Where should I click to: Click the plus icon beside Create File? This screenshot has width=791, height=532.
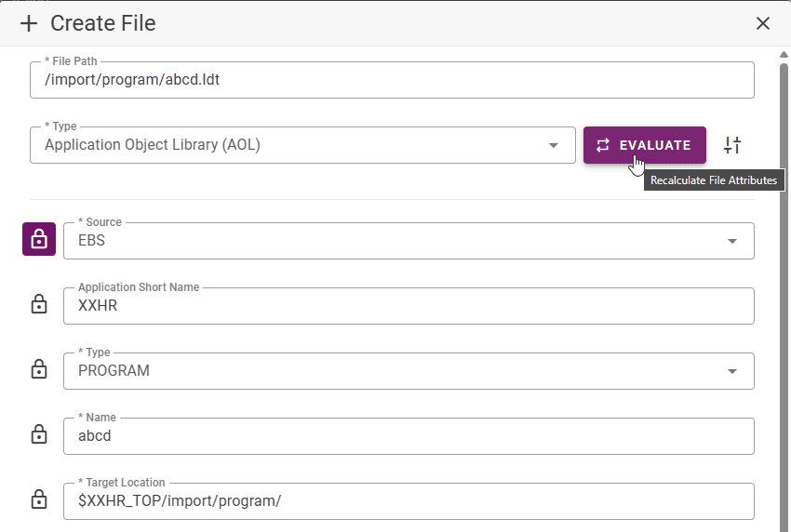pyautogui.click(x=29, y=23)
